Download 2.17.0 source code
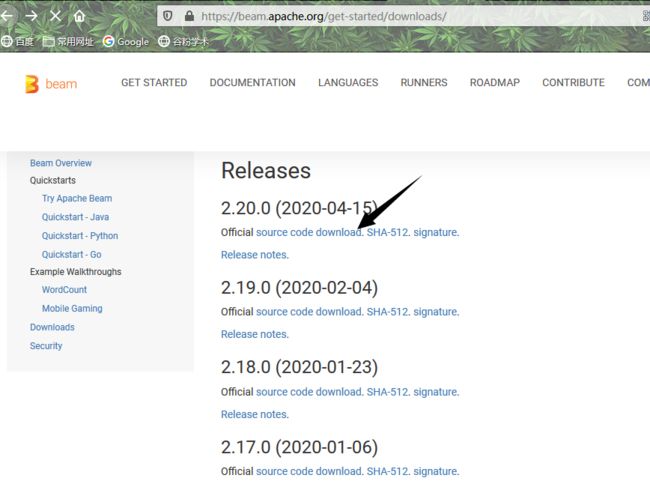 click(x=310, y=471)
